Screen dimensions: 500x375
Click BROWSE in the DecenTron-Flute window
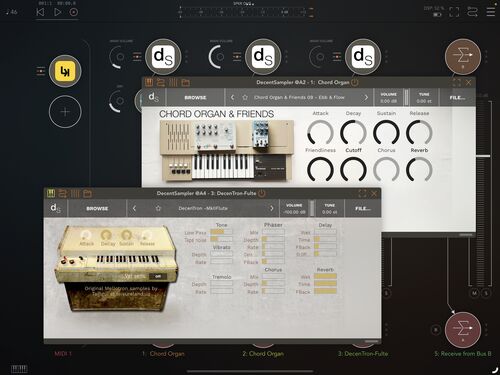[x=97, y=209]
